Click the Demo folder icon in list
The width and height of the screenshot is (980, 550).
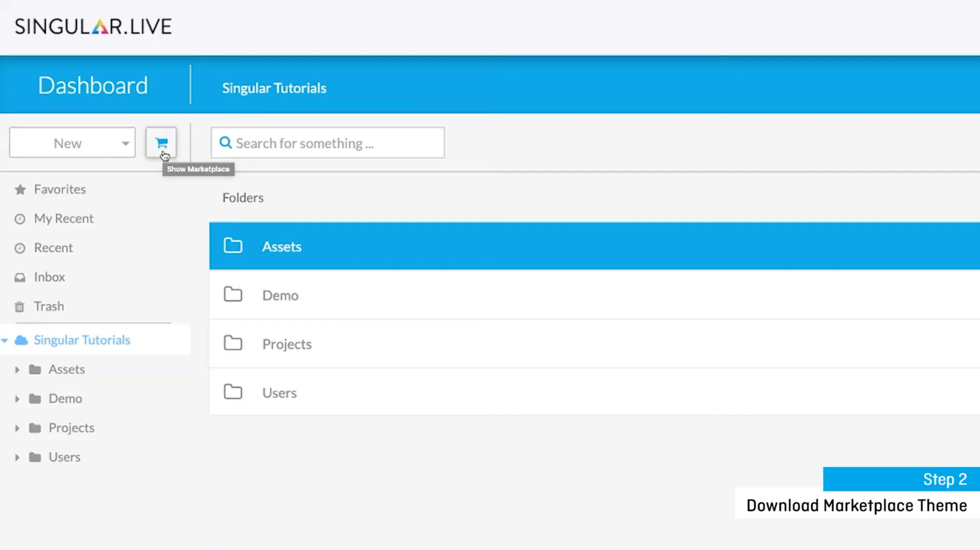[x=233, y=295]
